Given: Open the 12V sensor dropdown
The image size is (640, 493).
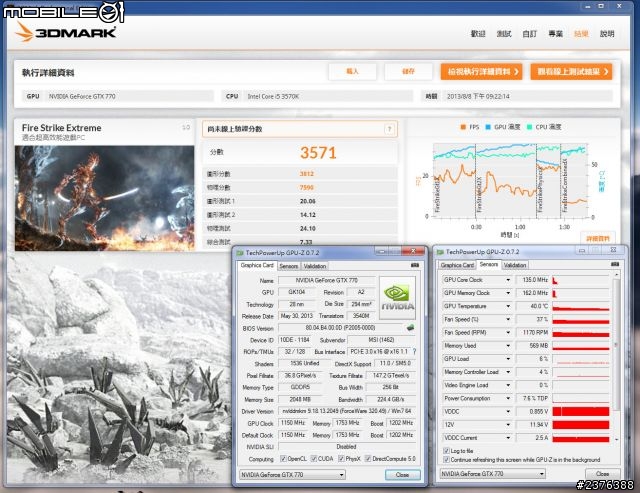Looking at the screenshot, I should click(x=508, y=424).
